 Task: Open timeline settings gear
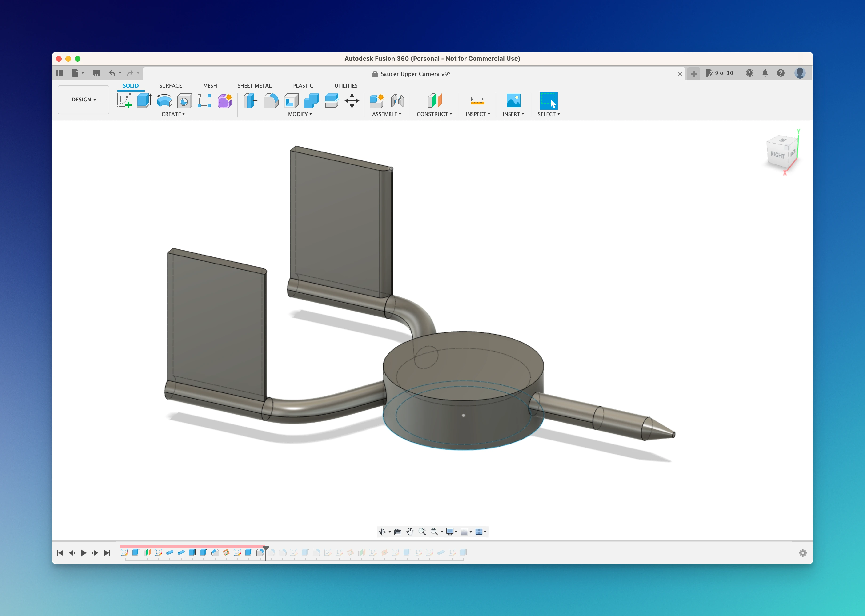tap(802, 553)
